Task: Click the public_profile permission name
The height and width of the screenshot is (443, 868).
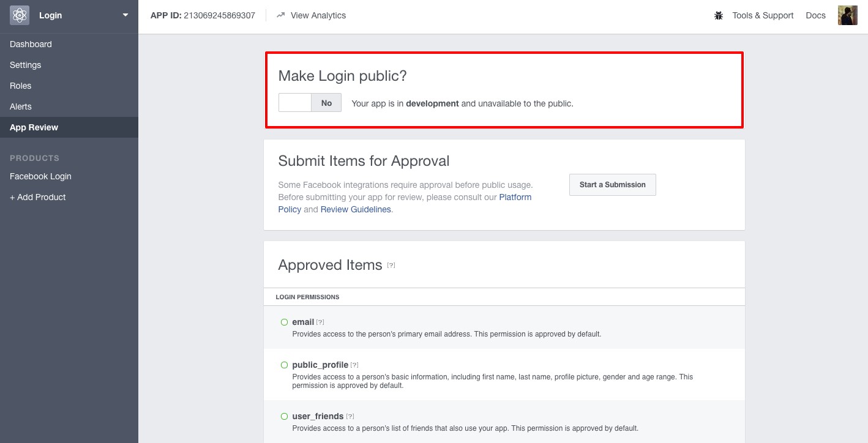Action: pyautogui.click(x=320, y=365)
